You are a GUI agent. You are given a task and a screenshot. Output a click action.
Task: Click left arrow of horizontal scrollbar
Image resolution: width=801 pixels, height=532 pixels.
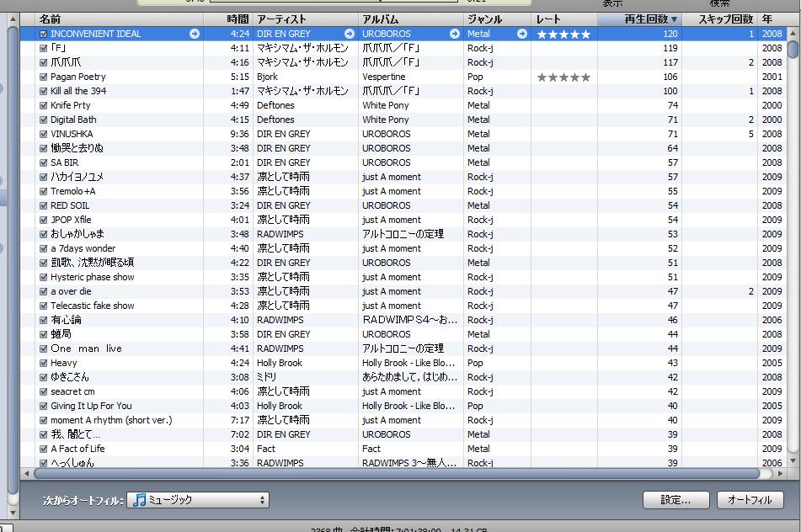click(x=27, y=474)
